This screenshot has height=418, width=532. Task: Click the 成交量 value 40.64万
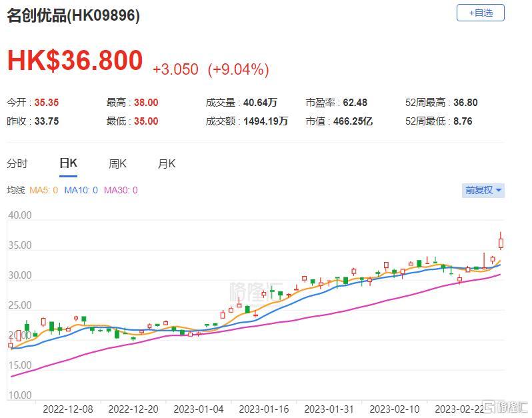click(260, 103)
